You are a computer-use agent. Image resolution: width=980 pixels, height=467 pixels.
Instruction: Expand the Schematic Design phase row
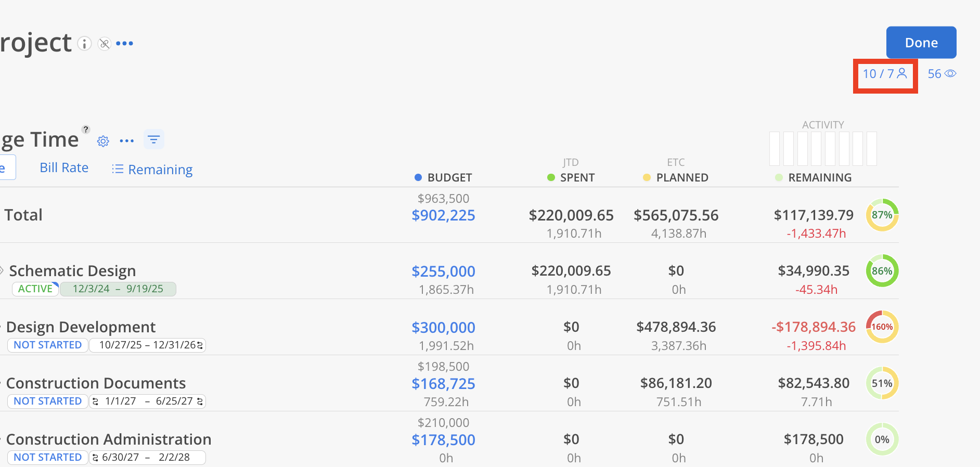click(2, 270)
